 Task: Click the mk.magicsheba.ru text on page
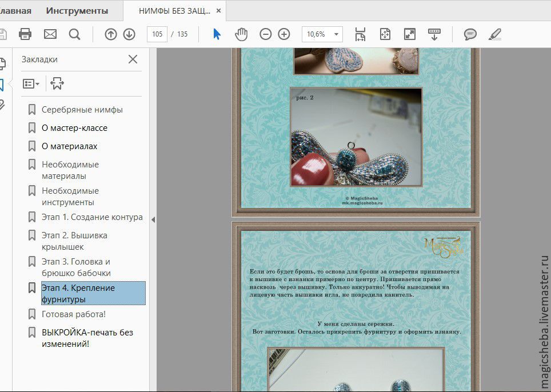coord(362,203)
